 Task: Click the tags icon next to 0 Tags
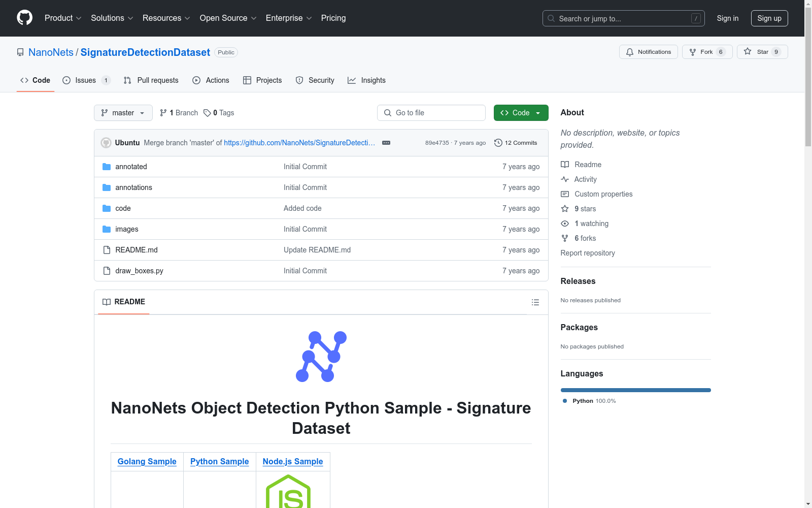[207, 113]
